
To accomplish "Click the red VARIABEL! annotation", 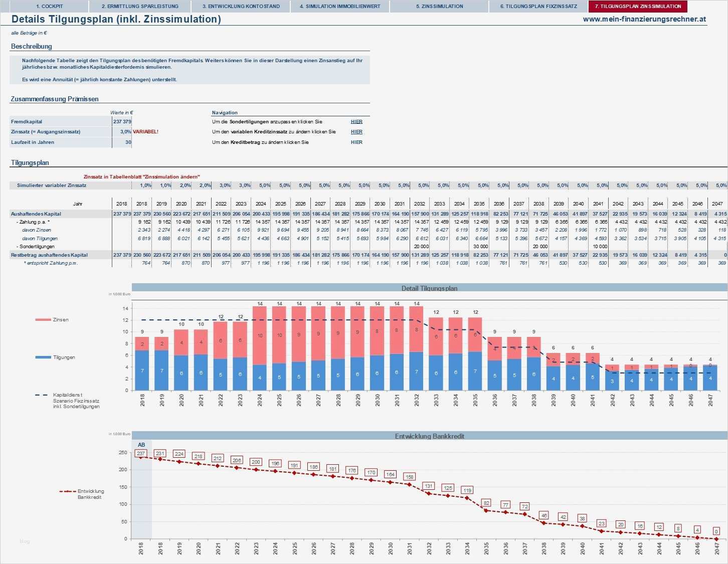I will (145, 132).
